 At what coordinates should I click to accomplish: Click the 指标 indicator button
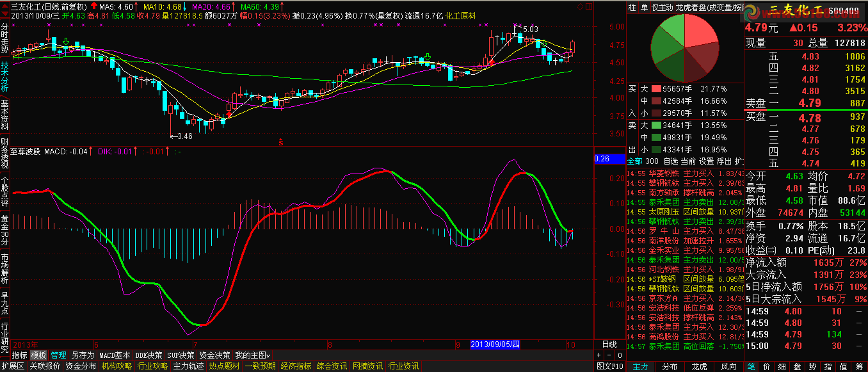coord(20,355)
